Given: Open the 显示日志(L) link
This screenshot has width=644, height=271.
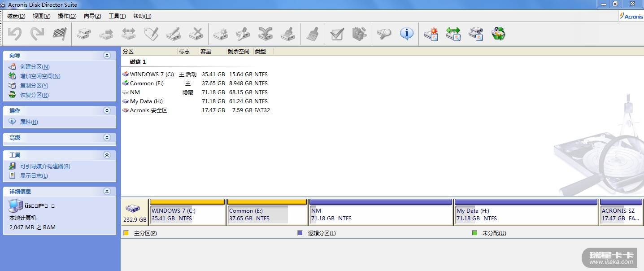Looking at the screenshot, I should [x=34, y=176].
